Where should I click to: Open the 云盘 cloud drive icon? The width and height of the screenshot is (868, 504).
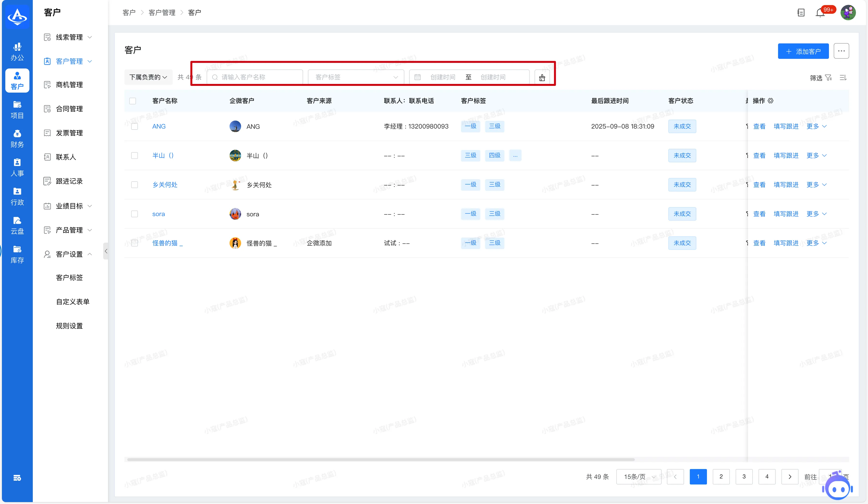point(17,225)
